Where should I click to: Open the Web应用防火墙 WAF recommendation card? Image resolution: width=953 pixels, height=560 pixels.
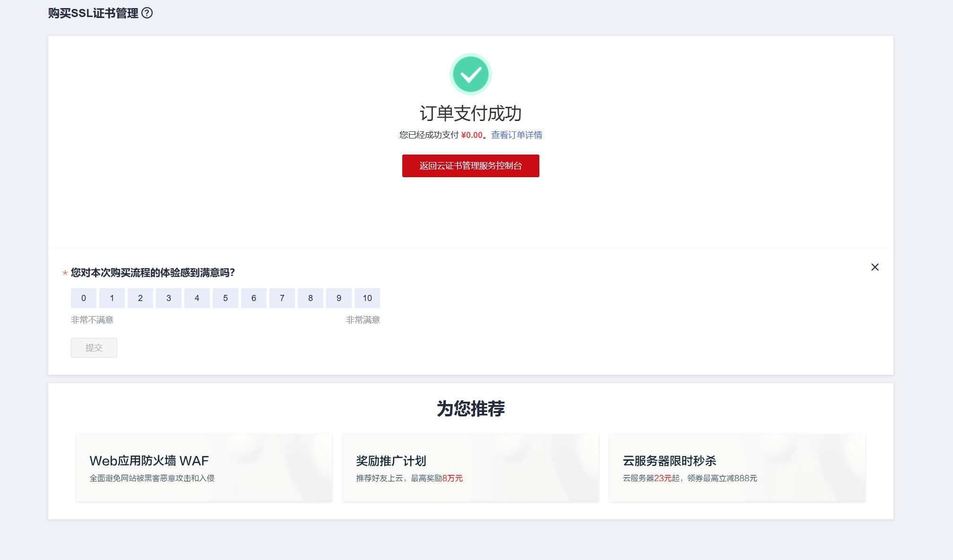pyautogui.click(x=204, y=468)
